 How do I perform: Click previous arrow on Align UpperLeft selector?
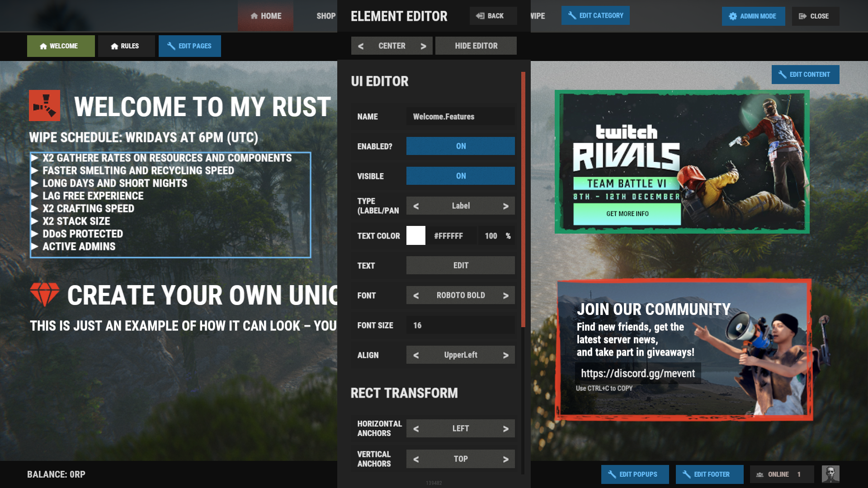(416, 355)
